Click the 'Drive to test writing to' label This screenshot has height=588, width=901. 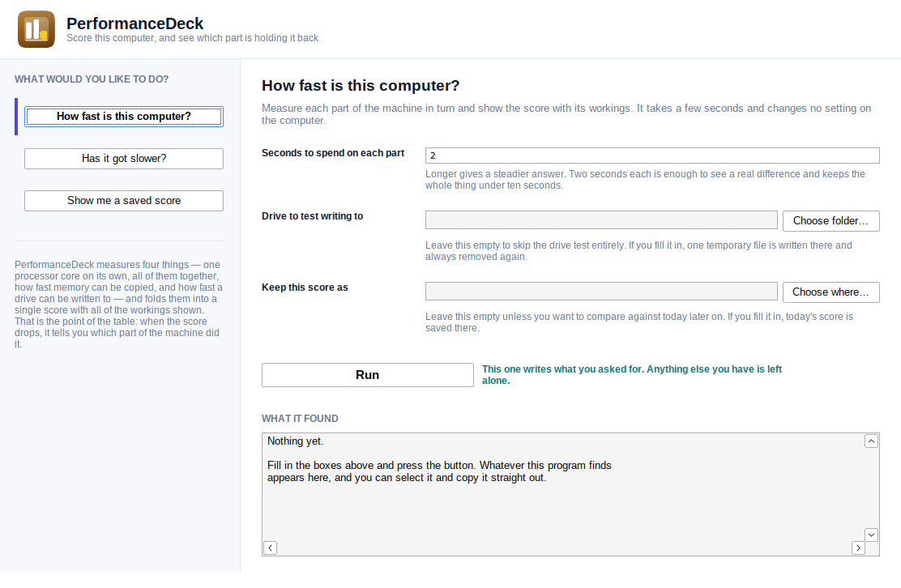tap(313, 216)
